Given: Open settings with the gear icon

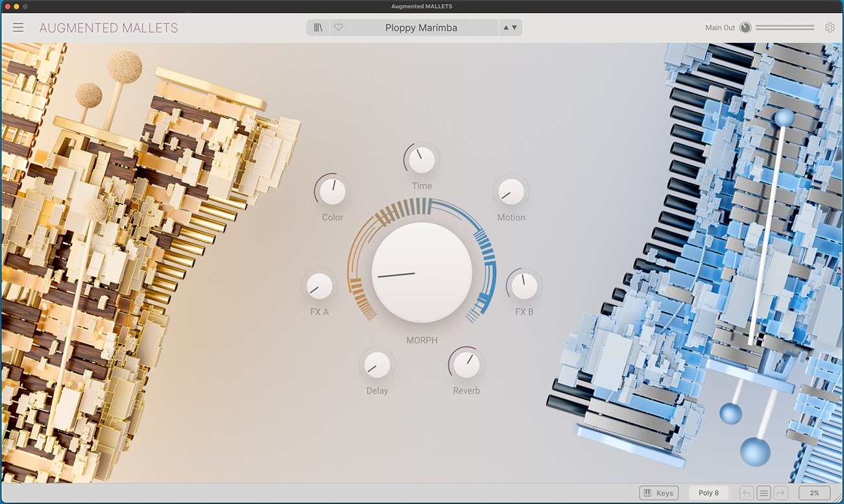Looking at the screenshot, I should (x=830, y=27).
